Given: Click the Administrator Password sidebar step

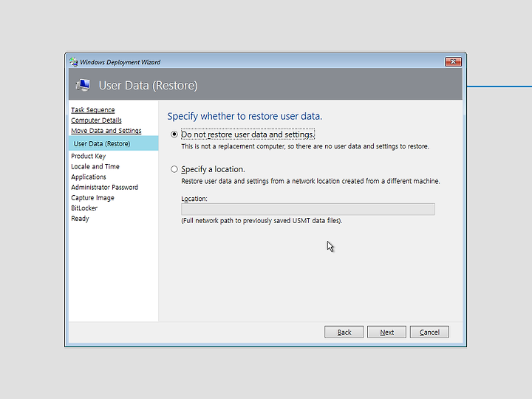Looking at the screenshot, I should (x=104, y=187).
